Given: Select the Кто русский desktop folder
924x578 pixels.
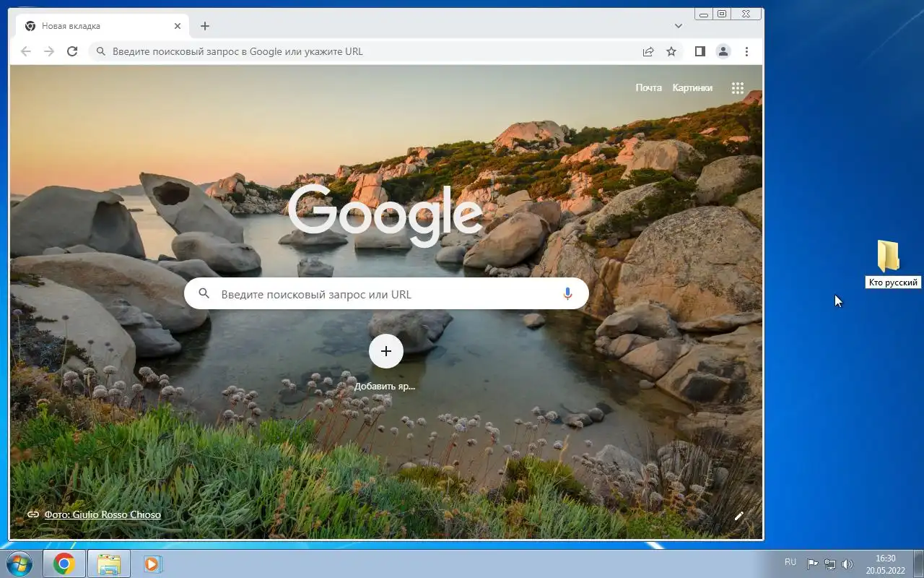Looking at the screenshot, I should pos(892,264).
